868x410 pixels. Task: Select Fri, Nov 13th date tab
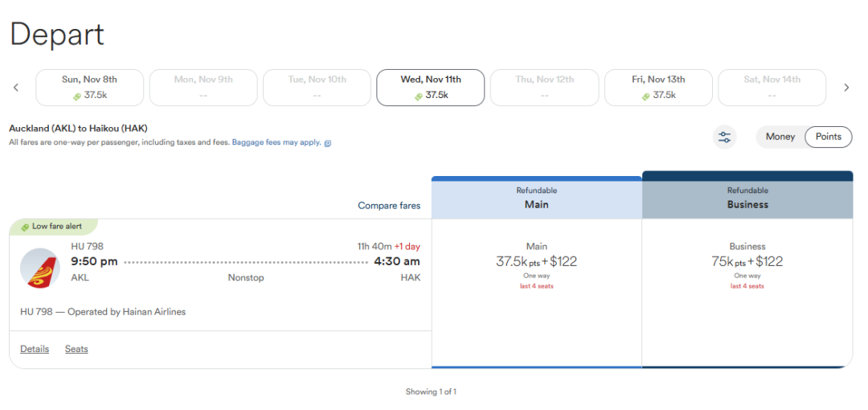(x=658, y=88)
